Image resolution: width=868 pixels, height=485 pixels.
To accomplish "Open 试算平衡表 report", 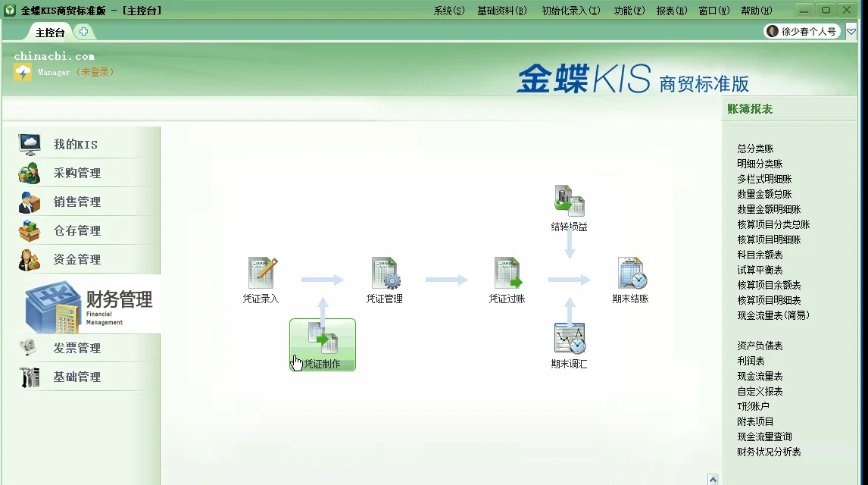I will tap(760, 271).
